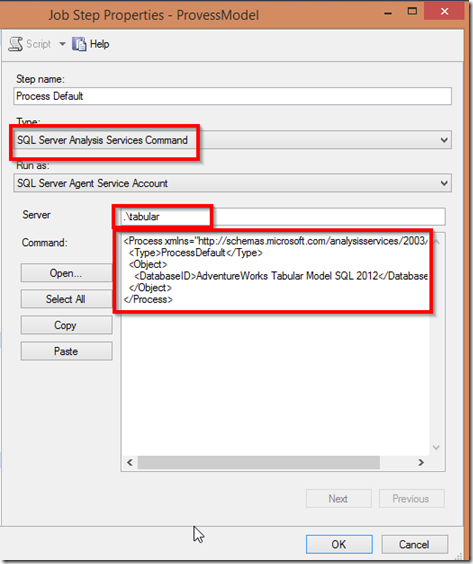Viewport: 473px width, 564px height.
Task: Click the horizontal scrollbar thumb
Action: tap(259, 463)
